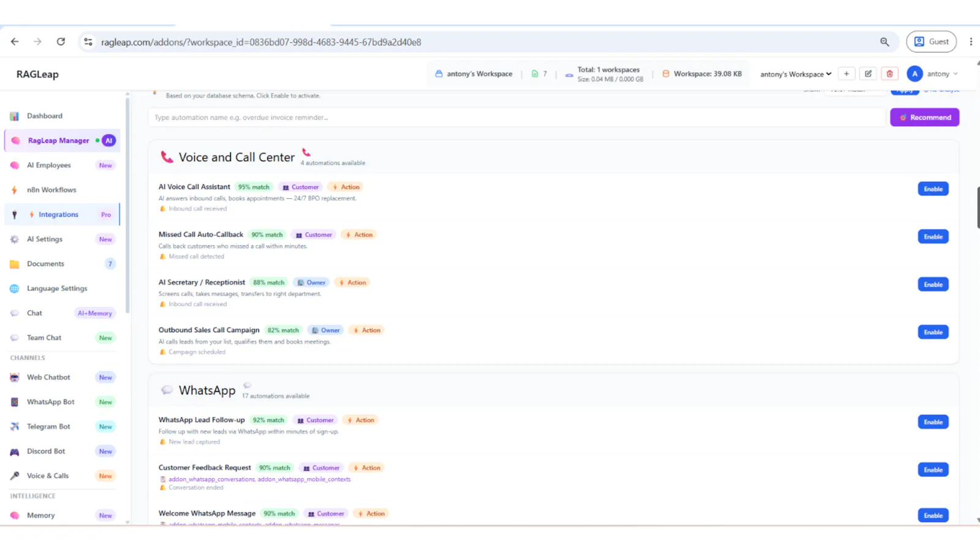Enable Welcome WhatsApp Message automation
Viewport: 980px width, 551px height.
coord(933,515)
